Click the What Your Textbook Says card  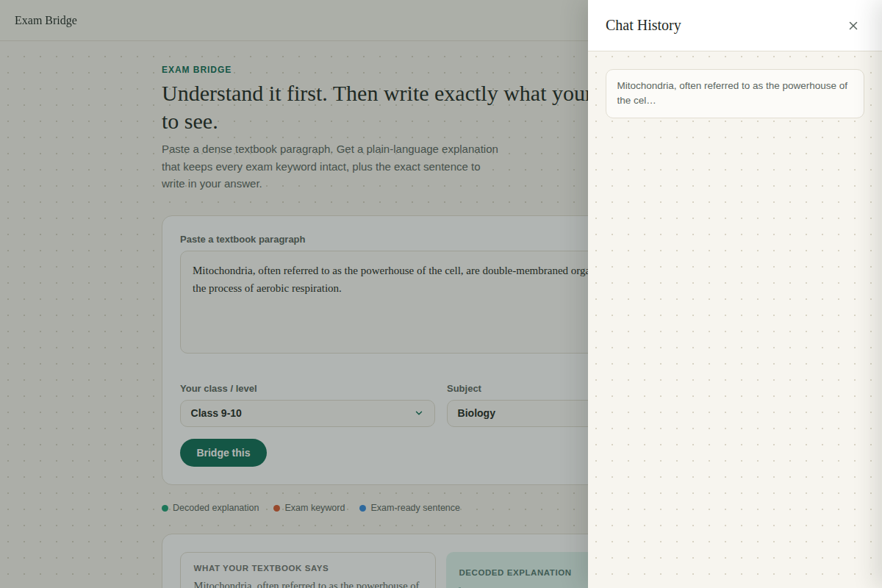pyautogui.click(x=308, y=570)
